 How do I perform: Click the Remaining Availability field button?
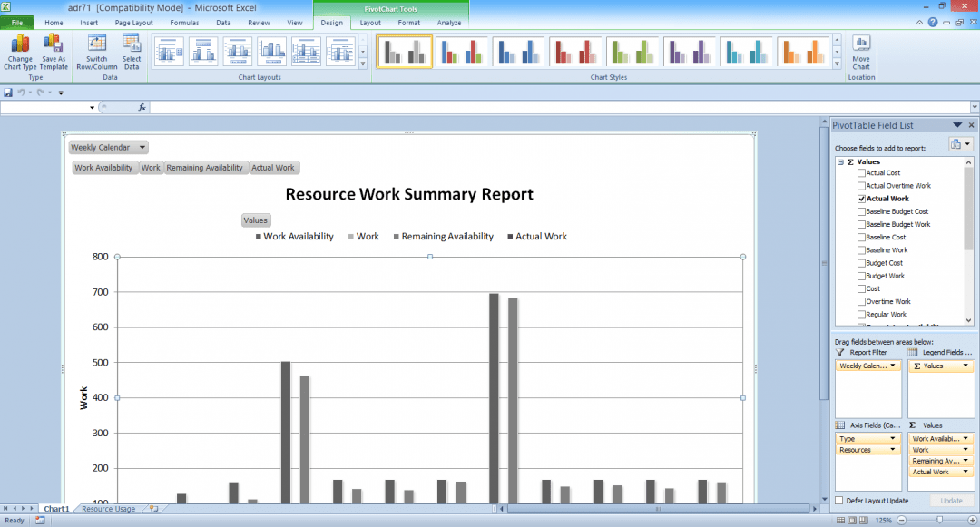[205, 167]
